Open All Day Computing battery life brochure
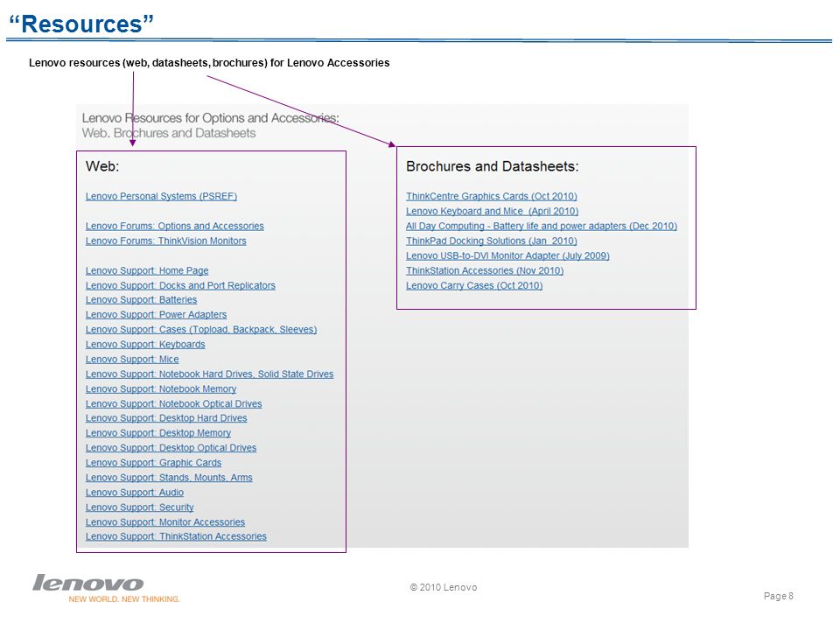Image resolution: width=840 pixels, height=630 pixels. click(x=541, y=226)
